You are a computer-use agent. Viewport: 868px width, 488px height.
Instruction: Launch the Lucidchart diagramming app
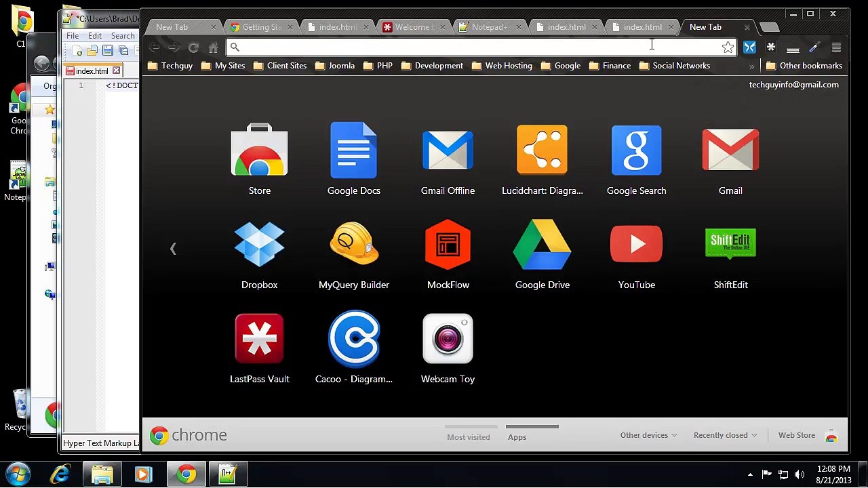click(x=542, y=159)
